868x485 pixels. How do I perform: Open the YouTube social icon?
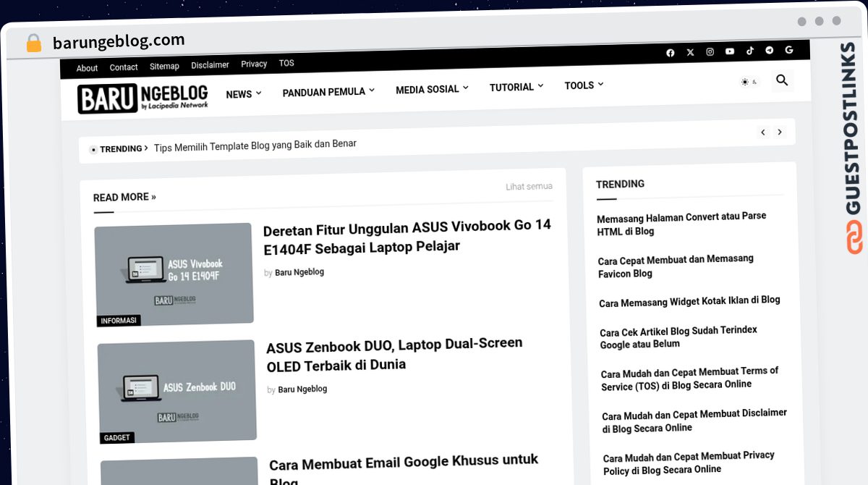[x=730, y=51]
